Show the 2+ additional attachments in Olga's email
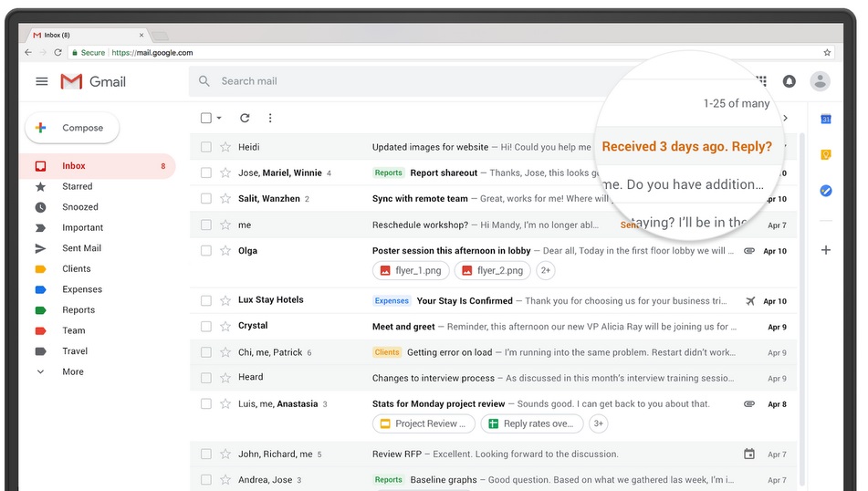 click(545, 270)
